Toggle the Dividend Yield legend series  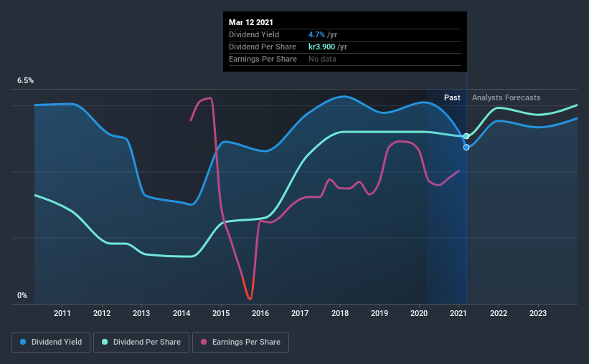[51, 343]
